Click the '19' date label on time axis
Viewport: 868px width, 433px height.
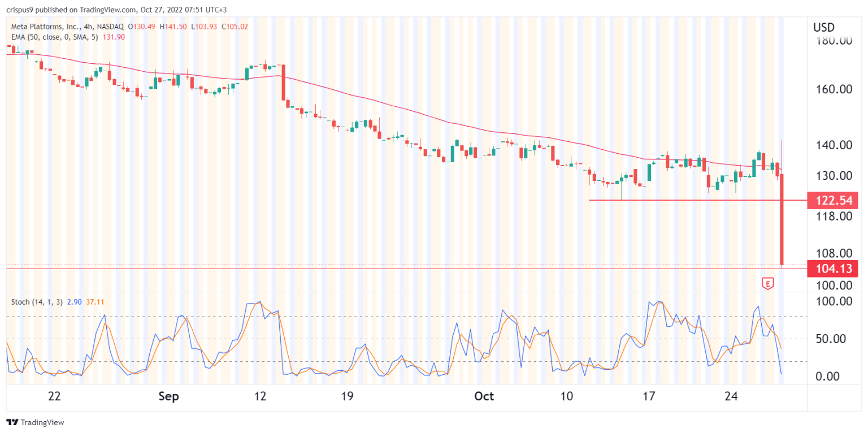(347, 396)
